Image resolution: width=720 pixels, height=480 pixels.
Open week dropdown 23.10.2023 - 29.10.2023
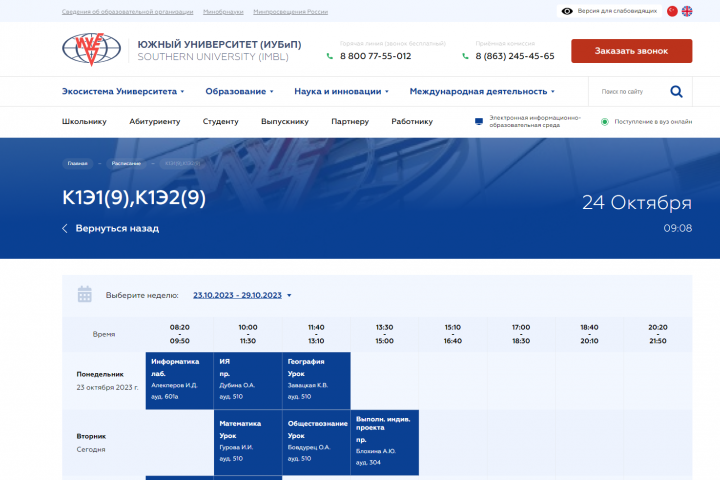[x=242, y=295]
